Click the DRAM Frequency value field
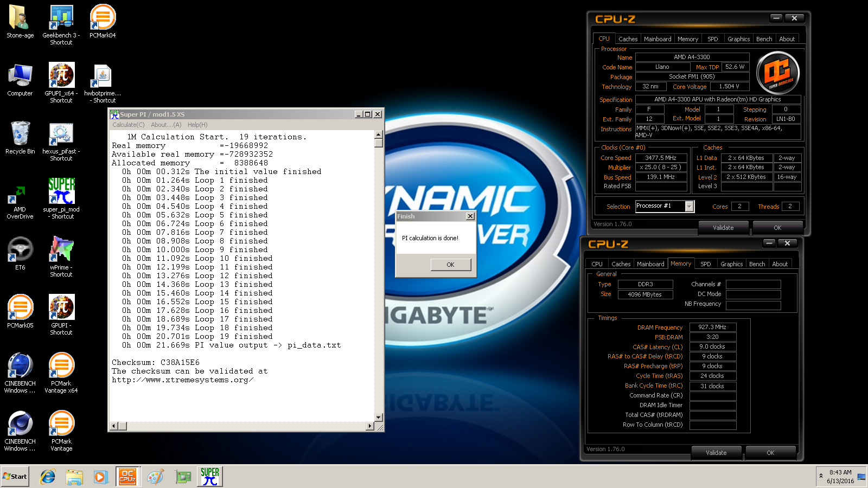This screenshot has width=868, height=488. (712, 327)
